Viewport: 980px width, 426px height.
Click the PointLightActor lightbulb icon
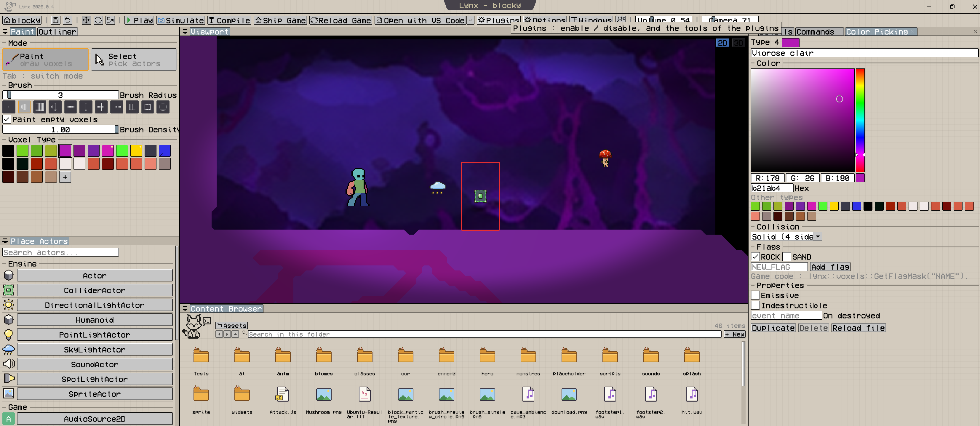8,335
